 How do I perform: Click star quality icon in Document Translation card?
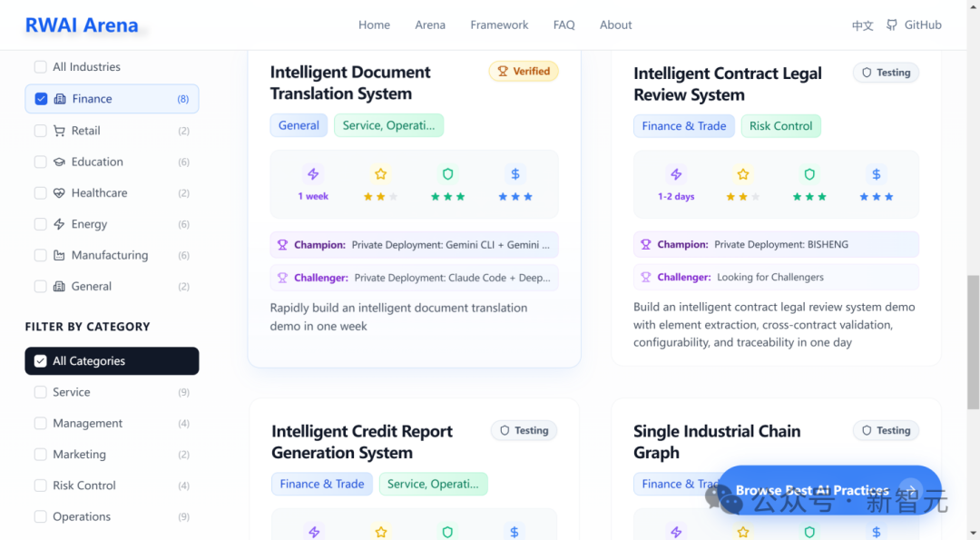click(380, 173)
